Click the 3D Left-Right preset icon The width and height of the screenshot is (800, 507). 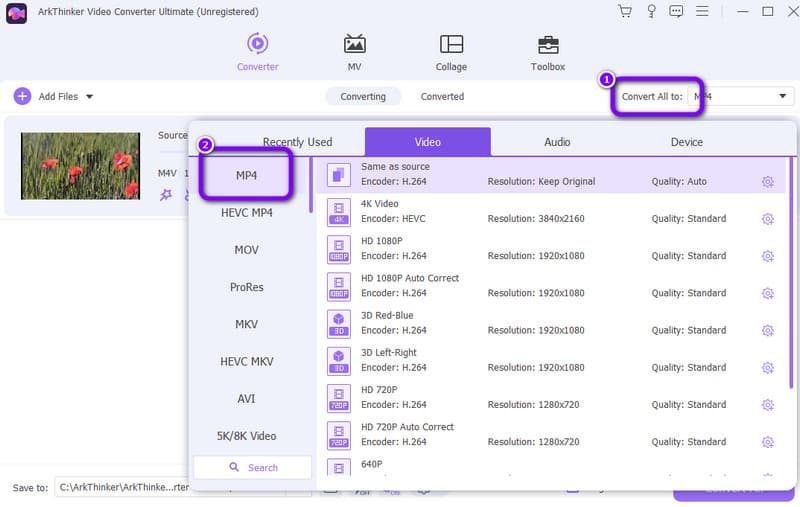pyautogui.click(x=339, y=361)
